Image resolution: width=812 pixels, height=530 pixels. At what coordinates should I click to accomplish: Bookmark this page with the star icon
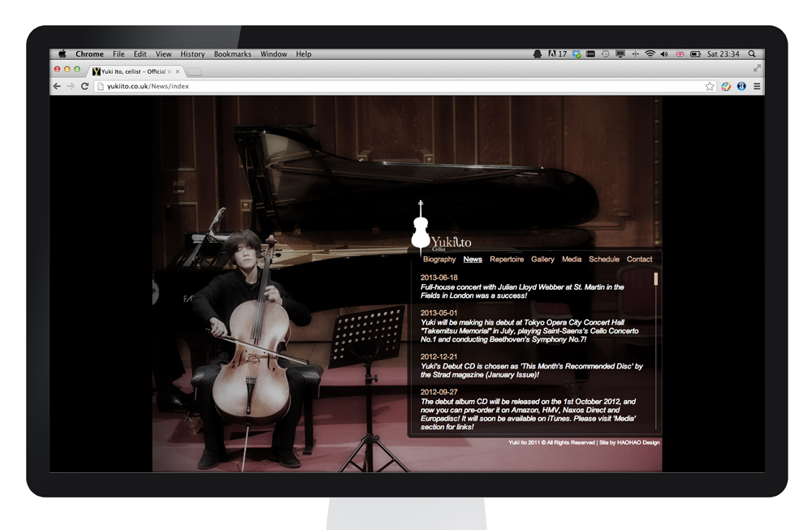[x=710, y=86]
